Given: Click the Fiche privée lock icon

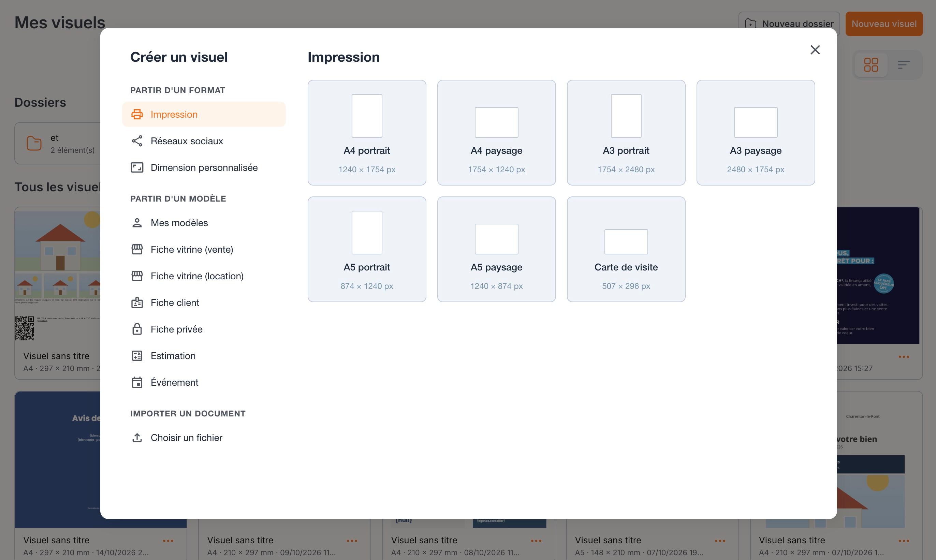Looking at the screenshot, I should pyautogui.click(x=137, y=329).
